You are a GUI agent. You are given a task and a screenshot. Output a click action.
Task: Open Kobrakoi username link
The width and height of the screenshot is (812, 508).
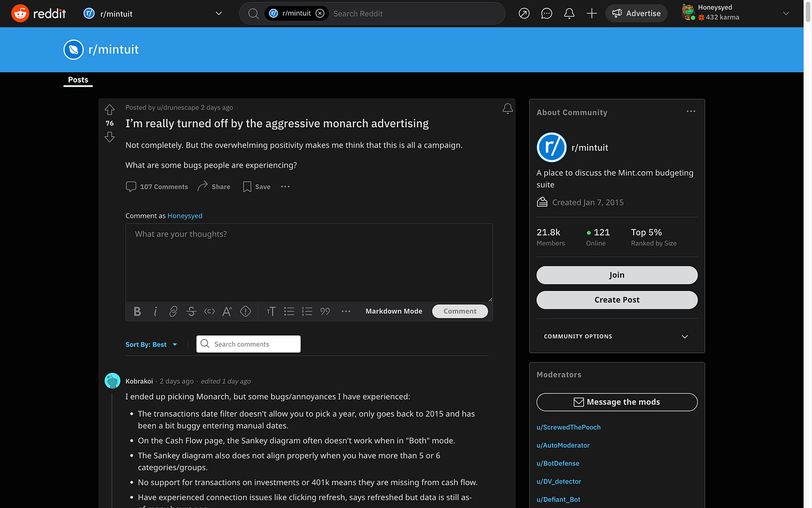[x=139, y=381]
